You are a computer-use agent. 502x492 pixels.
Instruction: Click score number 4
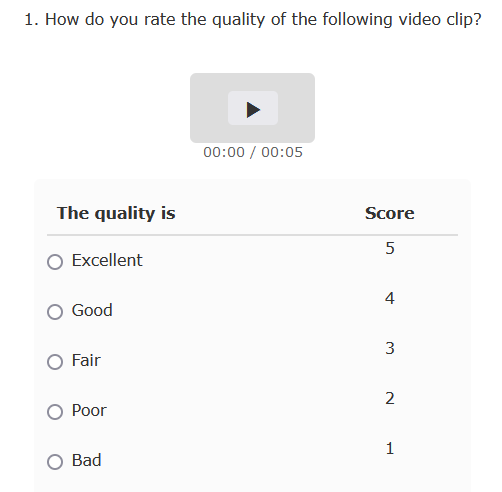coord(390,298)
